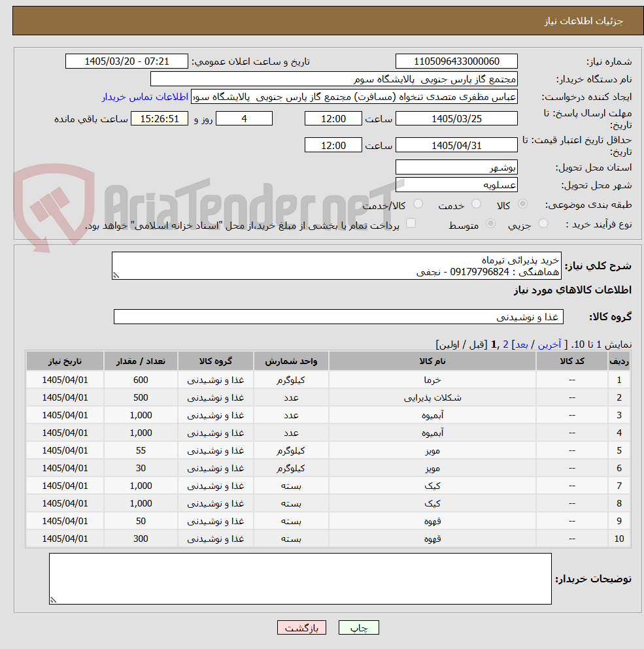Click quantity 300 in row 10

tap(141, 539)
